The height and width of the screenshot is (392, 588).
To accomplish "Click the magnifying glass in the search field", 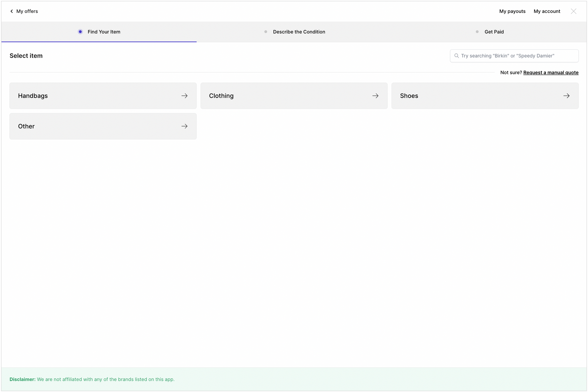I will coord(457,56).
